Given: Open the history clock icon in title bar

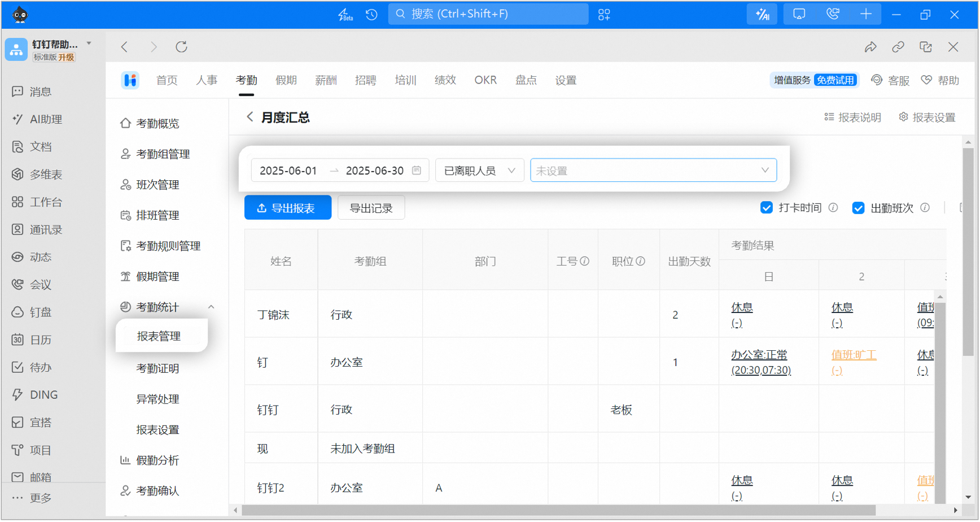Looking at the screenshot, I should pos(371,15).
